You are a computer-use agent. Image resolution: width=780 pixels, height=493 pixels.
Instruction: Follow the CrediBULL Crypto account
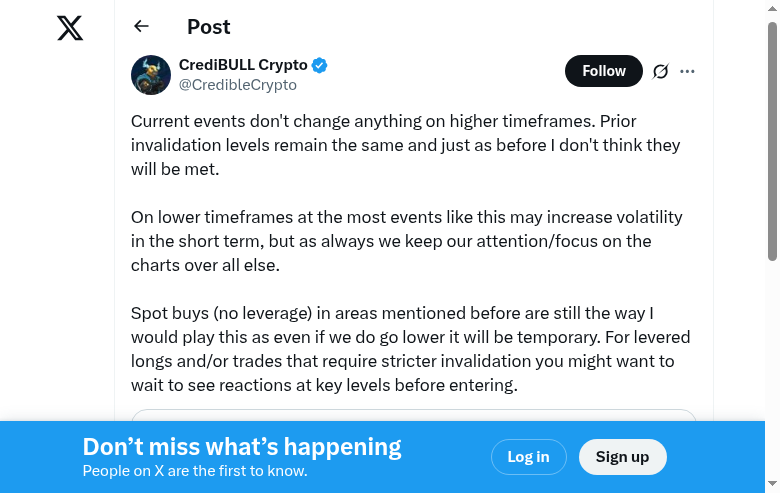pos(603,71)
